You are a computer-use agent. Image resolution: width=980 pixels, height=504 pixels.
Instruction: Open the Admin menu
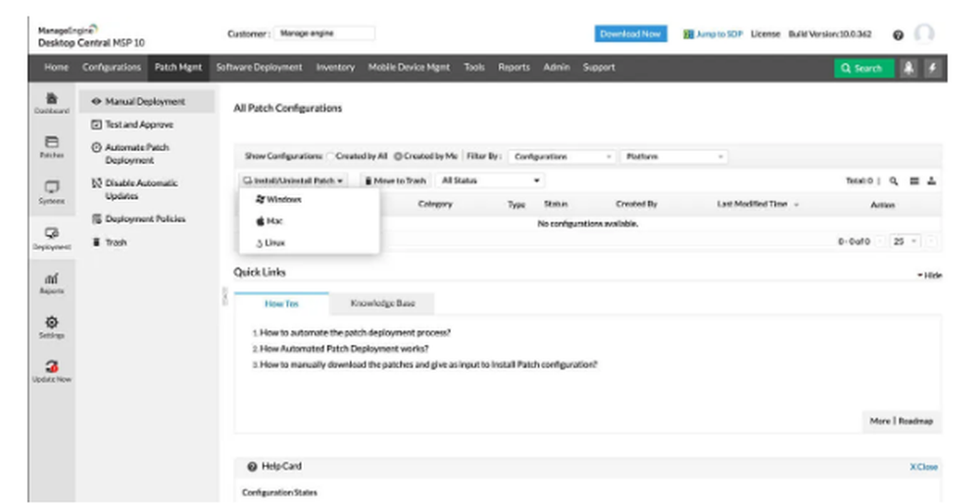click(557, 68)
